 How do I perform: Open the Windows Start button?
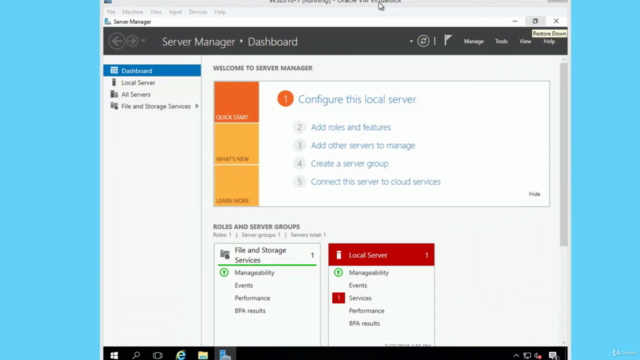click(114, 355)
